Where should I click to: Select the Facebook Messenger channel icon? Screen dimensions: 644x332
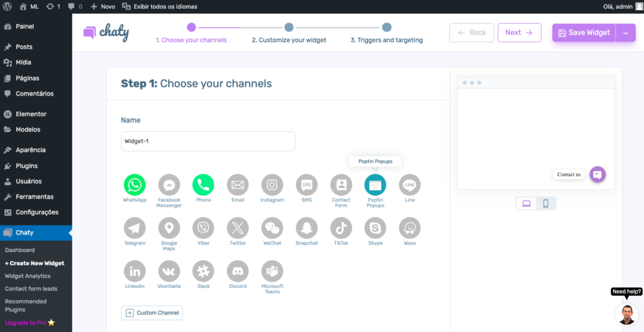169,185
